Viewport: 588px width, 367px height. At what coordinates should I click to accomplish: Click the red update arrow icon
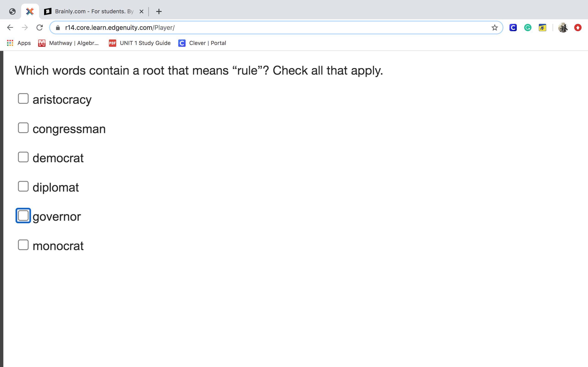pos(578,28)
